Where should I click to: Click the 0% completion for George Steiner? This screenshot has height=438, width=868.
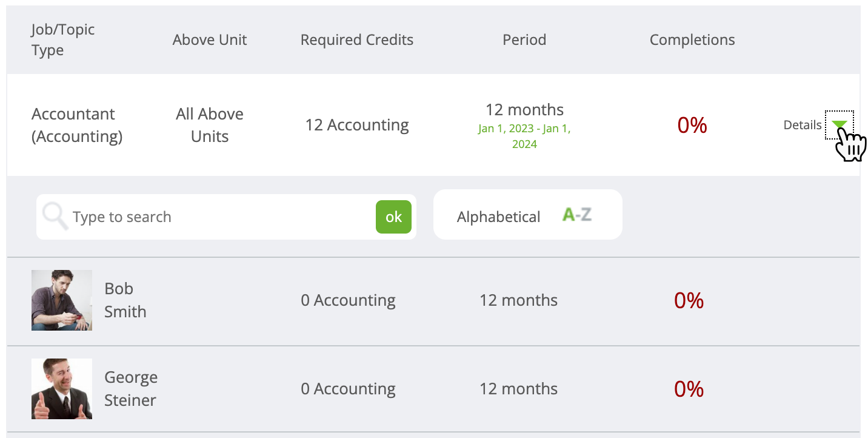pos(689,388)
